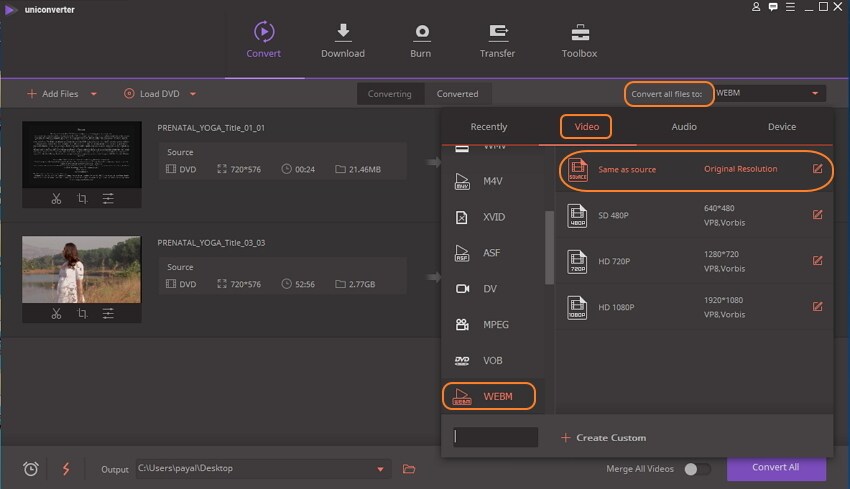Screen dimensions: 850x489
Task: Open the Burn section
Action: click(x=421, y=40)
